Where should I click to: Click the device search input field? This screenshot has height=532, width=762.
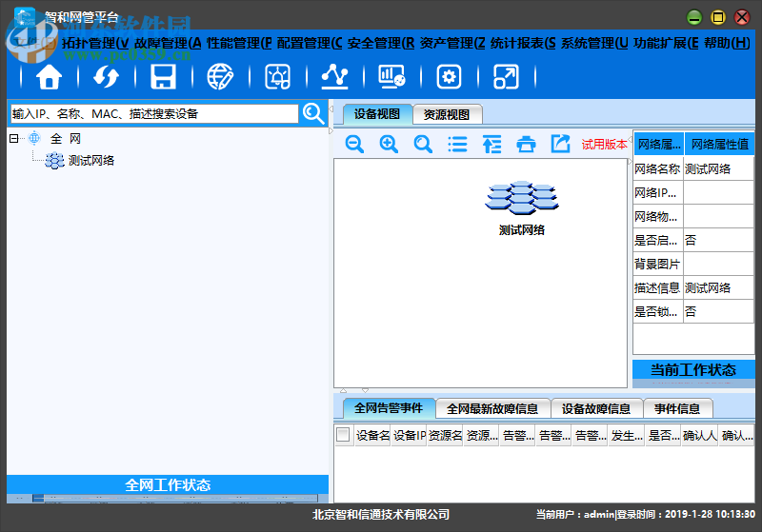(x=154, y=114)
